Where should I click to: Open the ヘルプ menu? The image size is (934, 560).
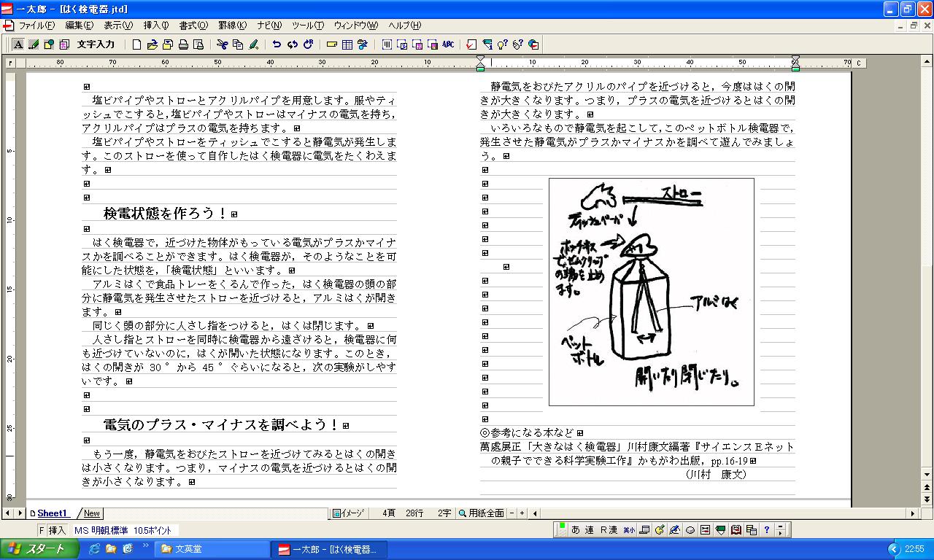[404, 26]
